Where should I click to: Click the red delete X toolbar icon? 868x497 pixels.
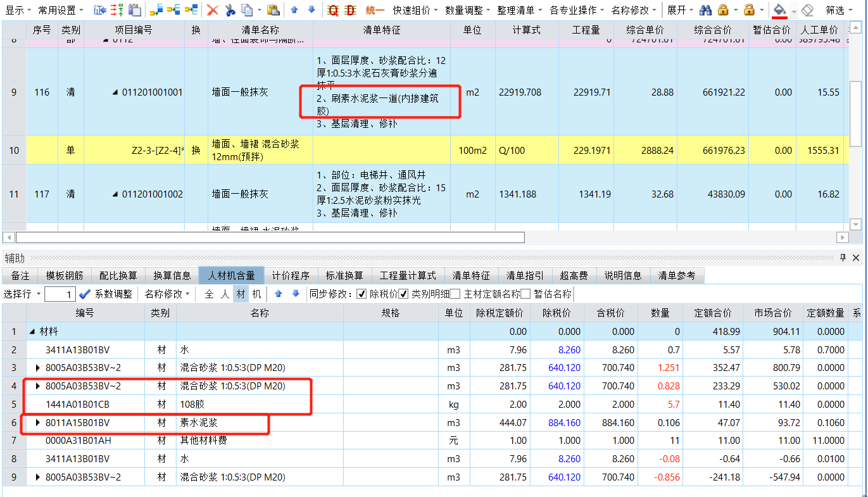click(212, 9)
